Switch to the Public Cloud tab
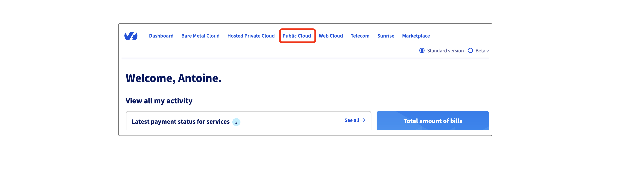 tap(297, 36)
